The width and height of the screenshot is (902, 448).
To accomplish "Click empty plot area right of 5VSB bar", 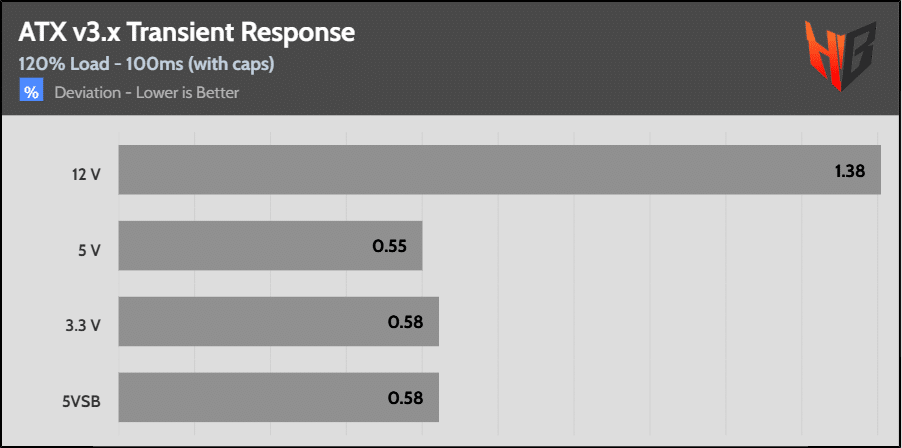I will coord(660,398).
